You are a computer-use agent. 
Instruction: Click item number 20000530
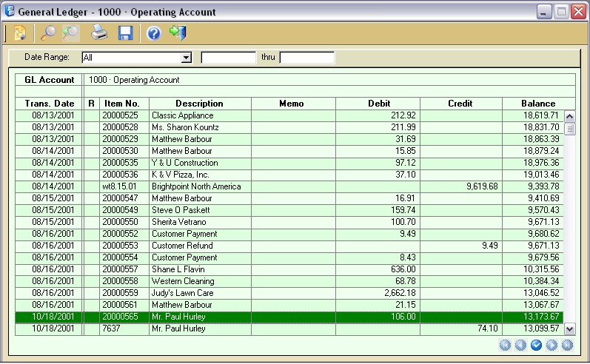tap(120, 151)
